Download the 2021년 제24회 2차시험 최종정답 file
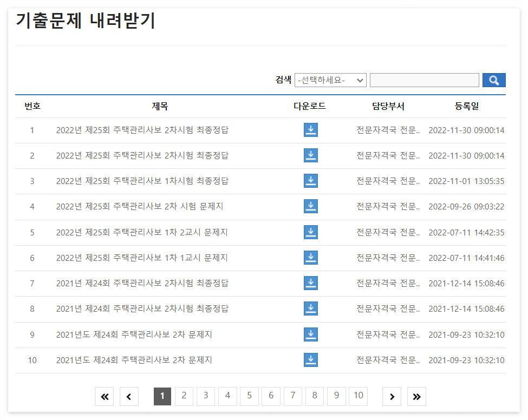 [x=310, y=283]
